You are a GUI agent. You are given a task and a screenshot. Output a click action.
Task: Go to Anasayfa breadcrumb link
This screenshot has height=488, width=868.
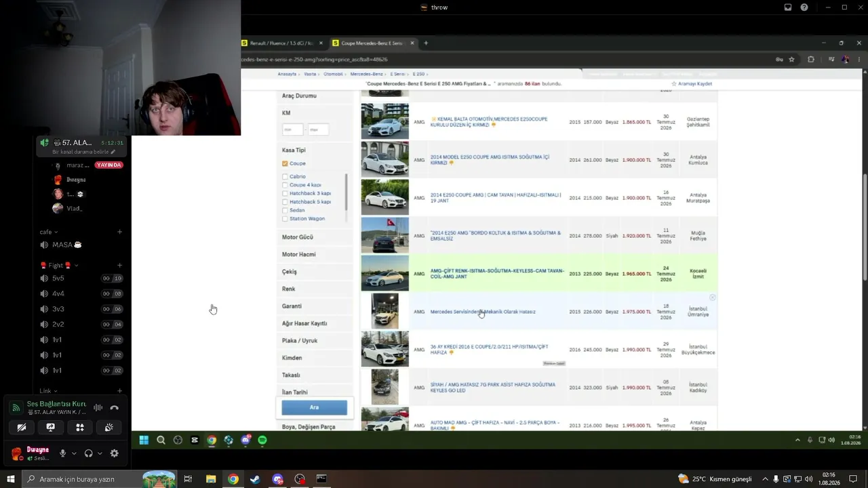[287, 74]
